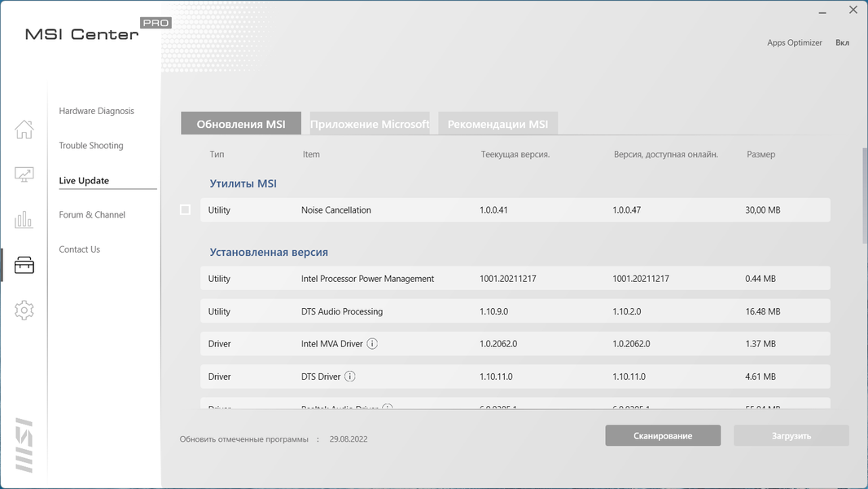This screenshot has width=868, height=489.
Task: Select the Noise Cancellation item name
Action: pyautogui.click(x=336, y=210)
